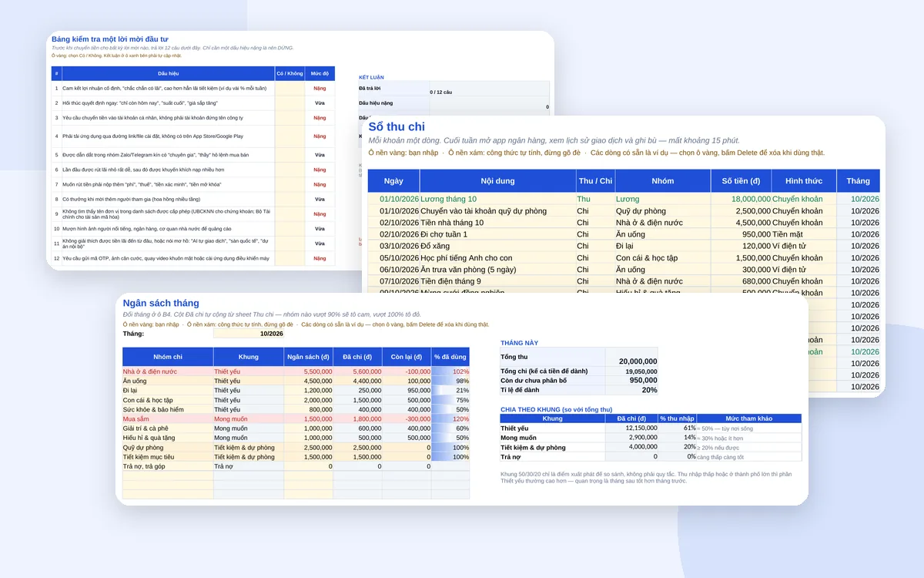Open Có/Không cell for 'Yêu cầu gửi mã OTP' row
Viewport: 924px width, 578px height.
(290, 258)
